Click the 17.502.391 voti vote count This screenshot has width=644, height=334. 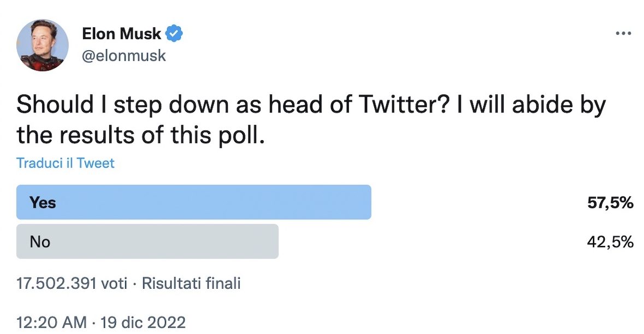[x=72, y=284]
